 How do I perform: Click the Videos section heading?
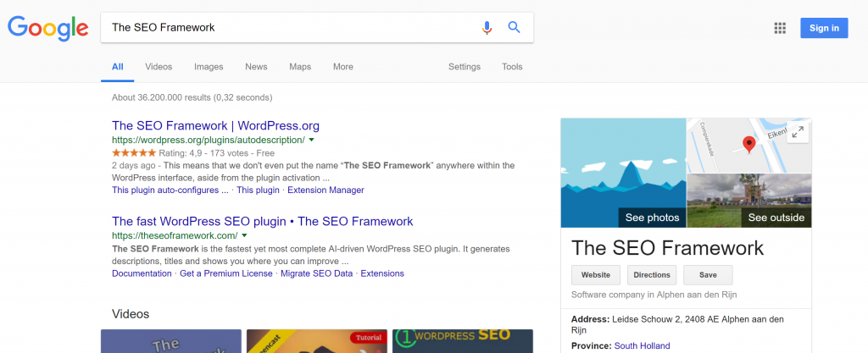click(131, 314)
